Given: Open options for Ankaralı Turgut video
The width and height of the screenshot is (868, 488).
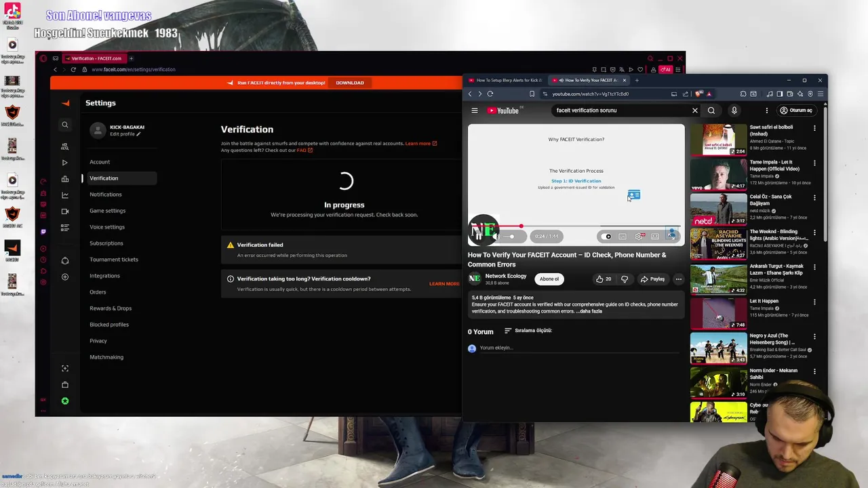Looking at the screenshot, I should coord(814,267).
